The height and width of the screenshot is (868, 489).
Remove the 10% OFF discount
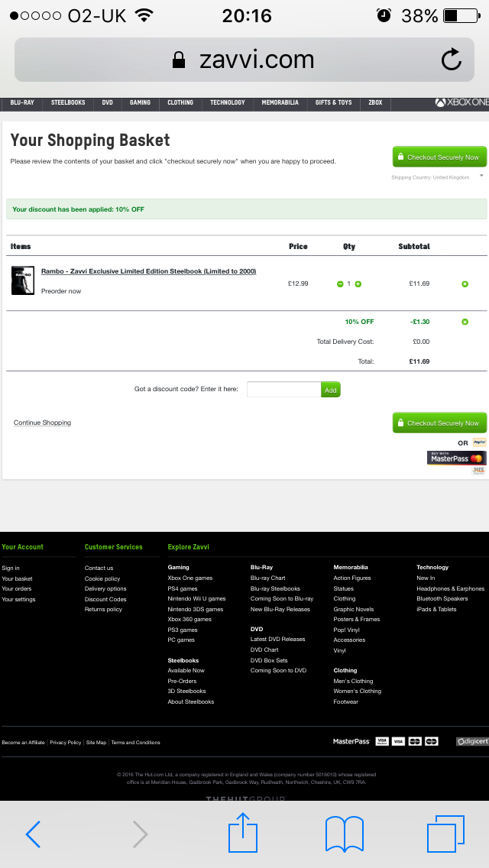coord(465,322)
